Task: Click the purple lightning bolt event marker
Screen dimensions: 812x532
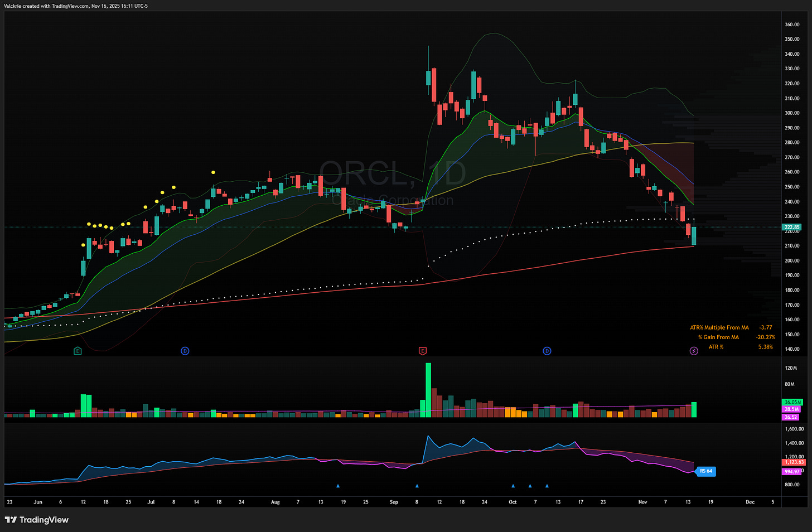Action: [x=694, y=351]
